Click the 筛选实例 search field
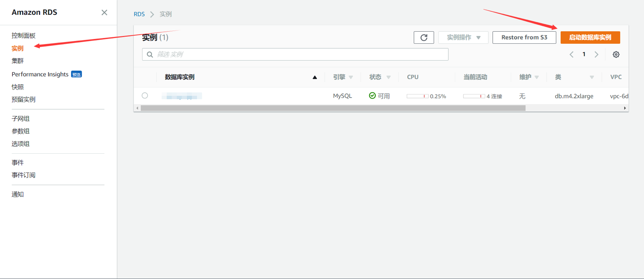 click(x=295, y=55)
